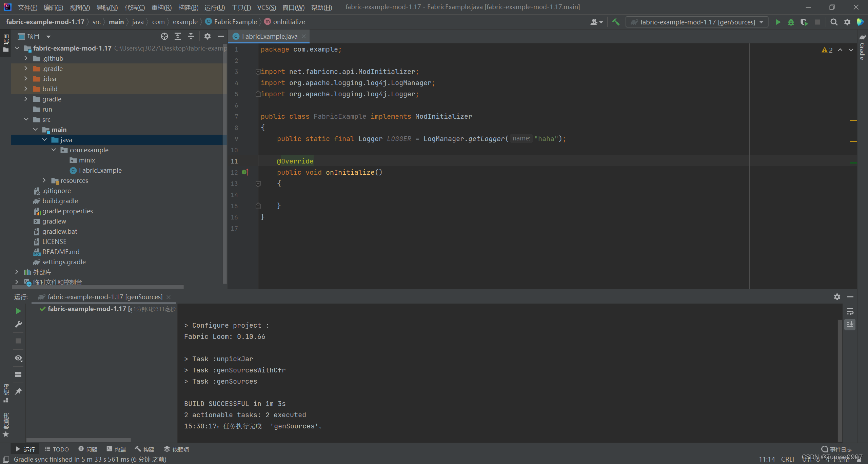Click warning indicator showing 2 problems
Viewport: 868px width, 464px height.
827,50
